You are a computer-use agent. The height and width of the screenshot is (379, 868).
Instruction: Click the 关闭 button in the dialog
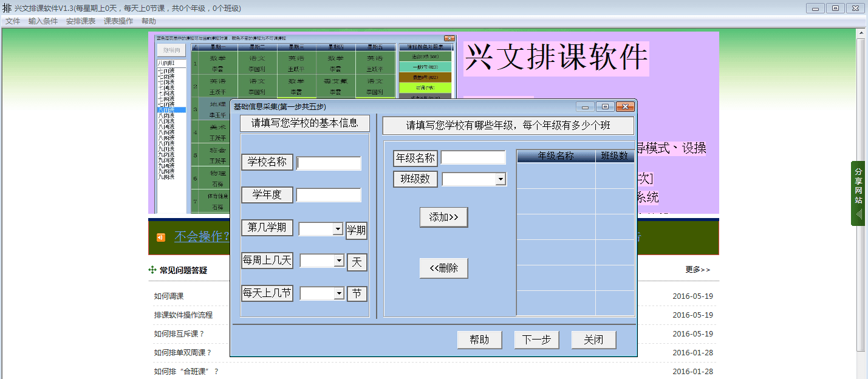594,340
